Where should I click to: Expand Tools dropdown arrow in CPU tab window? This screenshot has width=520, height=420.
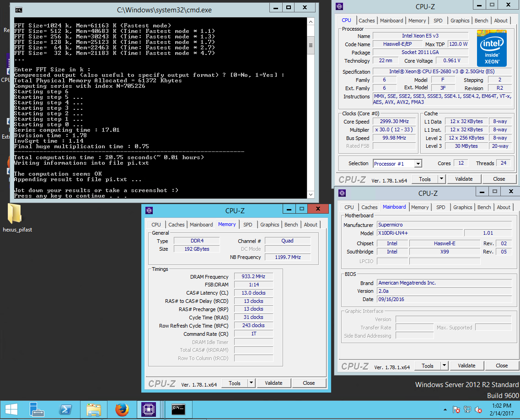coord(441,179)
